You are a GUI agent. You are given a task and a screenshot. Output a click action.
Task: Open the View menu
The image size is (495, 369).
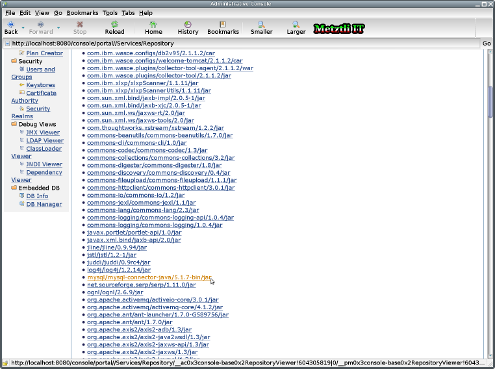click(x=42, y=13)
